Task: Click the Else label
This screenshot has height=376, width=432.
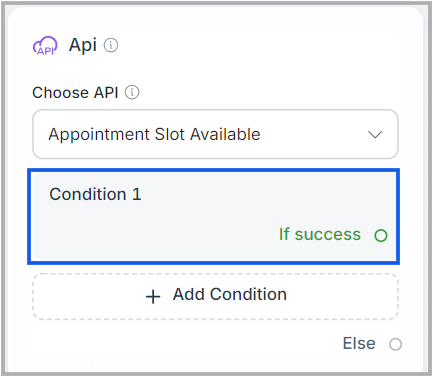Action: tap(359, 343)
